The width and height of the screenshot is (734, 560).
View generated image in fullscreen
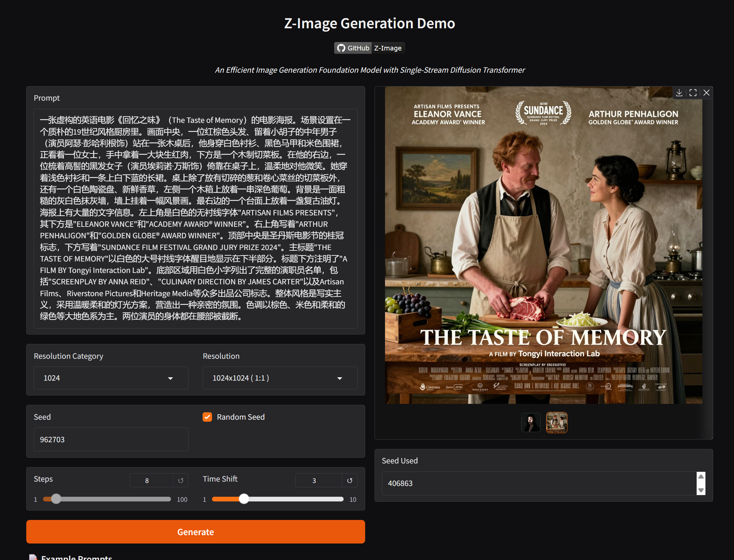(x=693, y=93)
